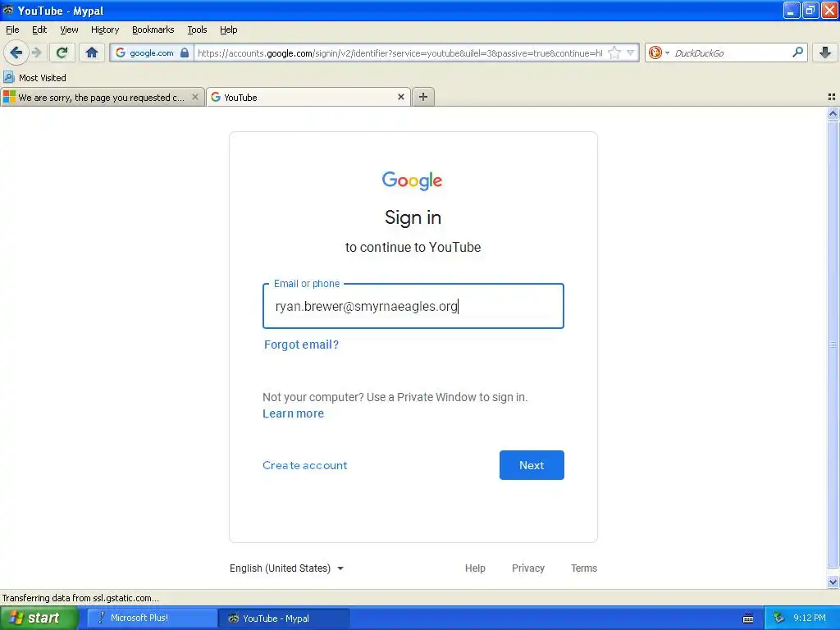Image resolution: width=840 pixels, height=630 pixels.
Task: Click the Google logo on the sign-in card
Action: [412, 180]
